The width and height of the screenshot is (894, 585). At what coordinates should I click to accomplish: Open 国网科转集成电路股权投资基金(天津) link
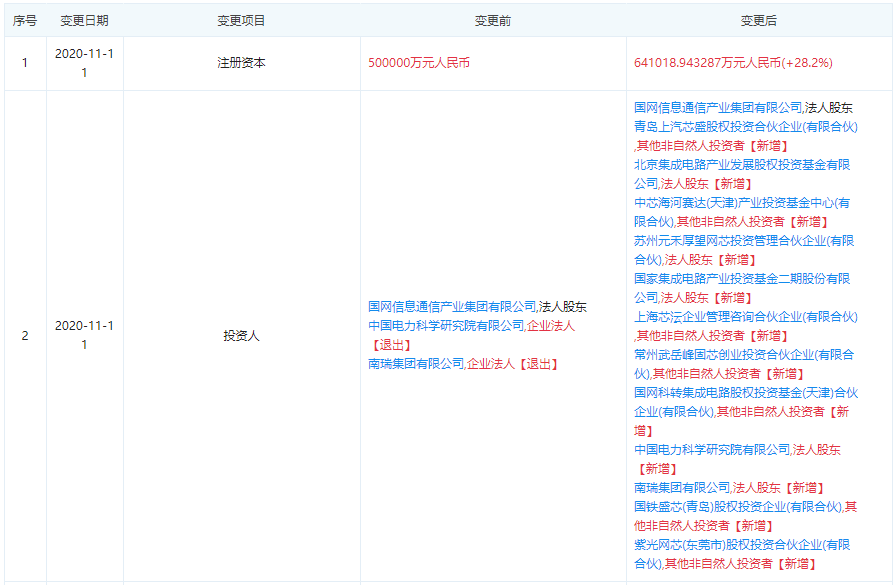[x=746, y=402]
